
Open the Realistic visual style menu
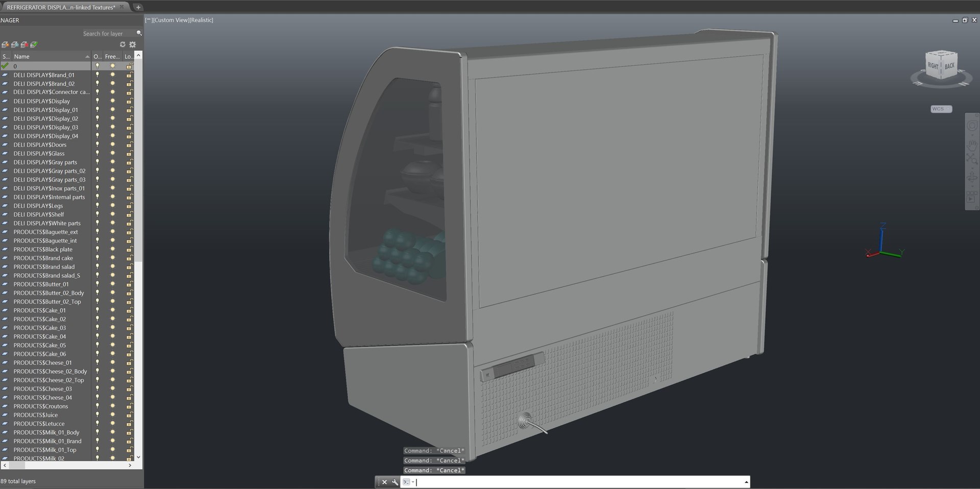[x=201, y=20]
